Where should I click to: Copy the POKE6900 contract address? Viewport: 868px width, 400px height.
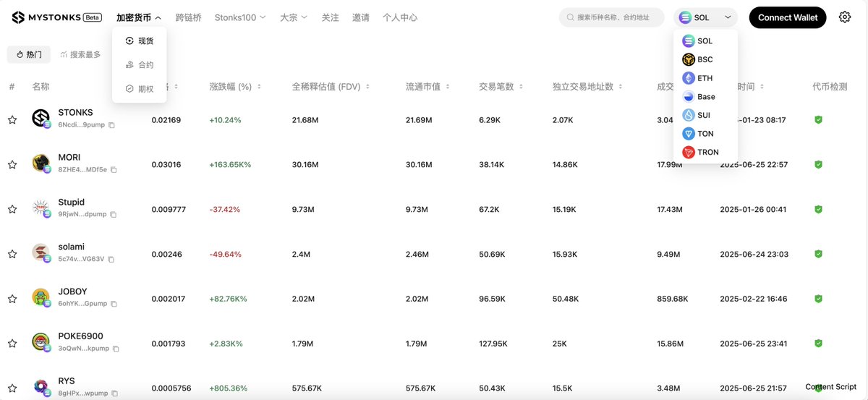click(x=116, y=349)
